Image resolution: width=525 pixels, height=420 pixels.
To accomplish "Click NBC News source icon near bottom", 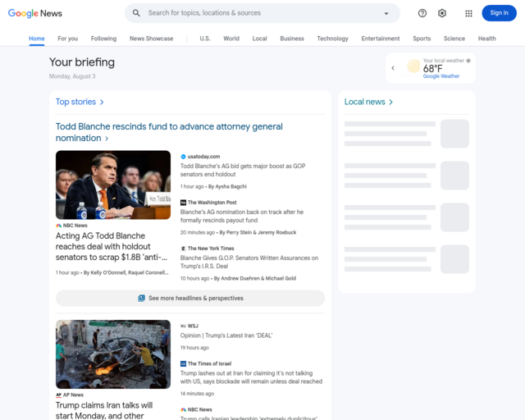I will click(x=183, y=409).
